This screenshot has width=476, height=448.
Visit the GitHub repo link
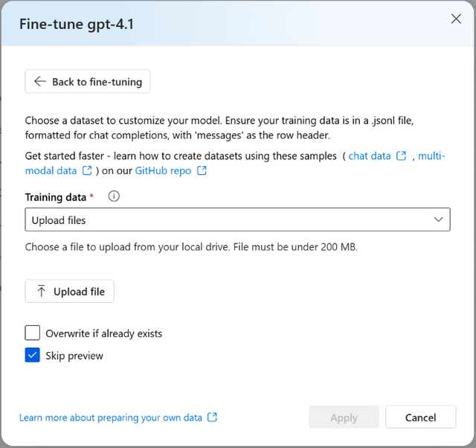coord(163,171)
